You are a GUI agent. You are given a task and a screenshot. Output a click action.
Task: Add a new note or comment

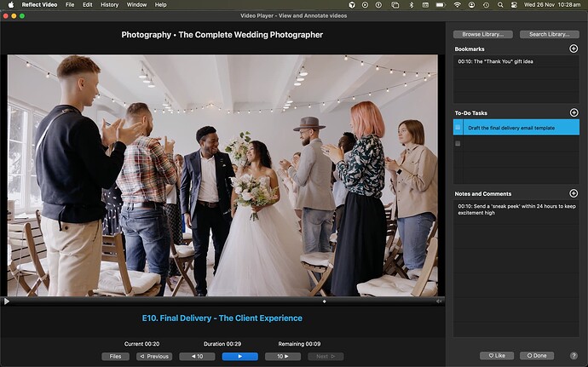[574, 193]
